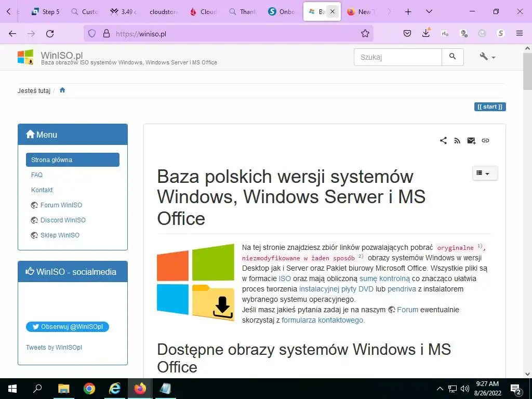Switch to the Onbo tab
532x399 pixels.
(281, 11)
